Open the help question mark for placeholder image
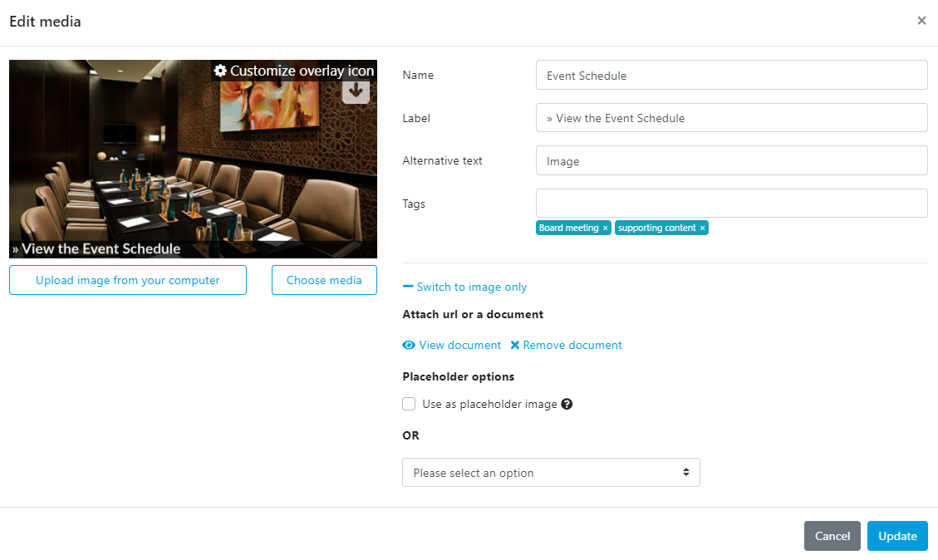Image resolution: width=938 pixels, height=560 pixels. click(x=567, y=404)
